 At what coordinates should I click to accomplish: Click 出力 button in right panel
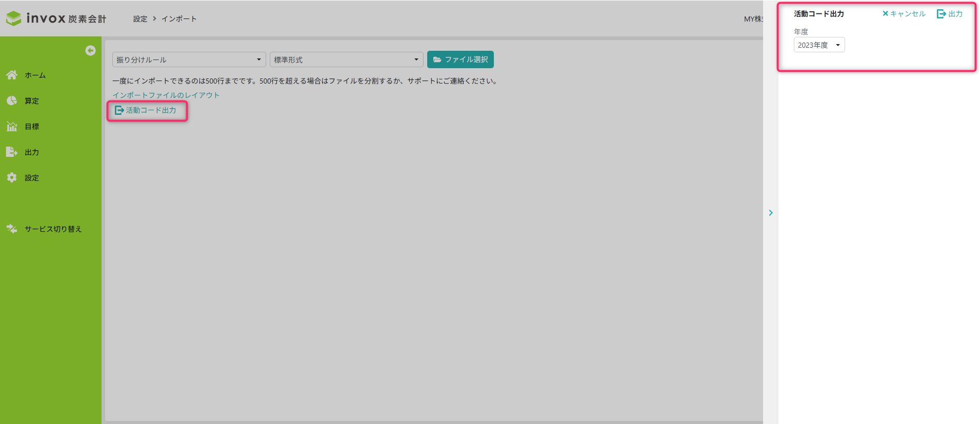pos(950,14)
